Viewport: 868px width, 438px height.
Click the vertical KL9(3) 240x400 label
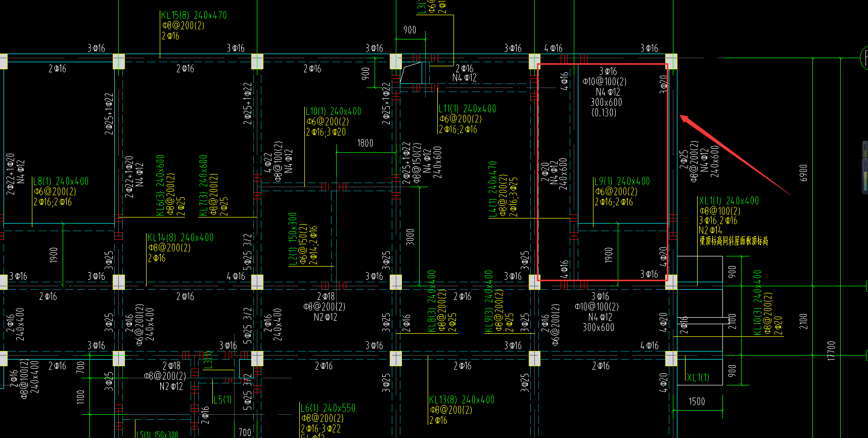click(x=488, y=301)
